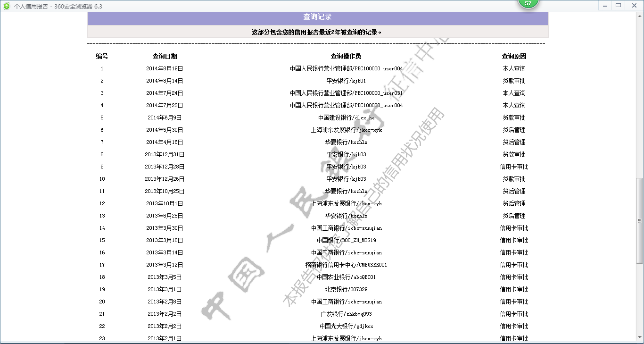
Task: Click operator 北京银行/007329
Action: pyautogui.click(x=346, y=289)
